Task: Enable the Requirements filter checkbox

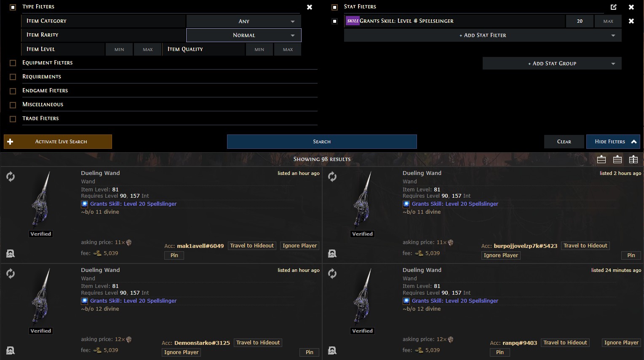Action: (13, 77)
